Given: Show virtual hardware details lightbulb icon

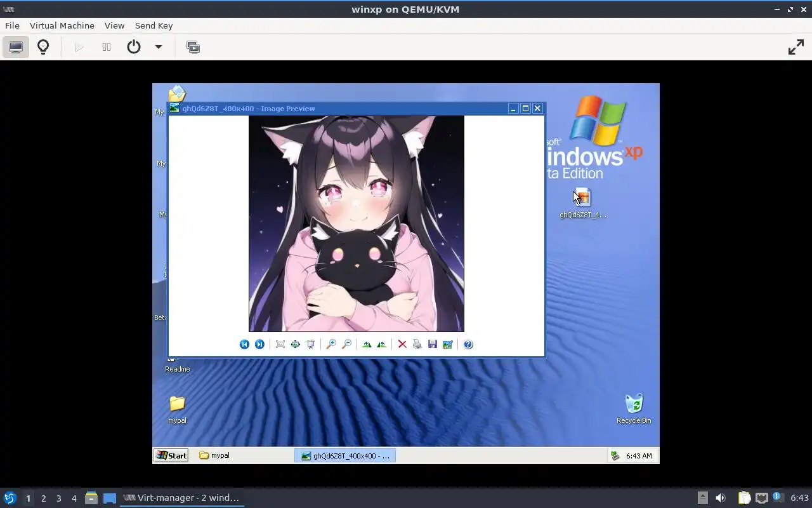Looking at the screenshot, I should pyautogui.click(x=43, y=47).
